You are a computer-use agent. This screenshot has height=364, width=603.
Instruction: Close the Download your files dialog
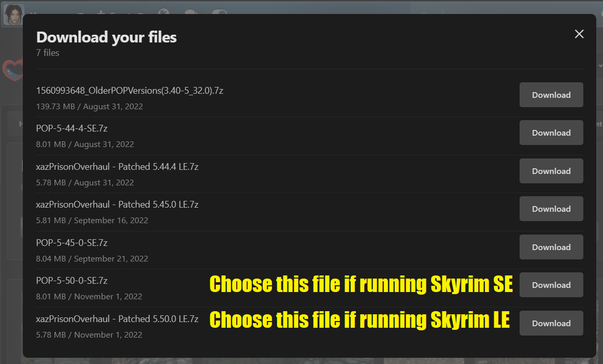579,34
